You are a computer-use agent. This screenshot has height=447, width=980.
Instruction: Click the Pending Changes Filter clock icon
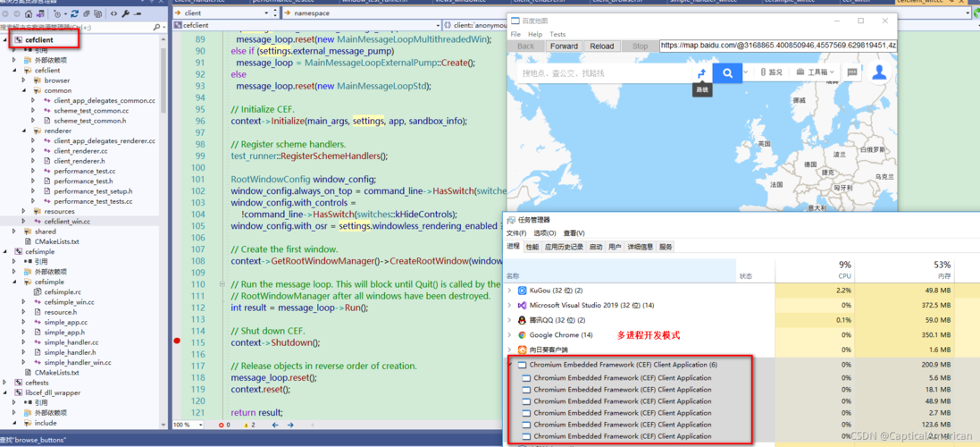coord(57,13)
